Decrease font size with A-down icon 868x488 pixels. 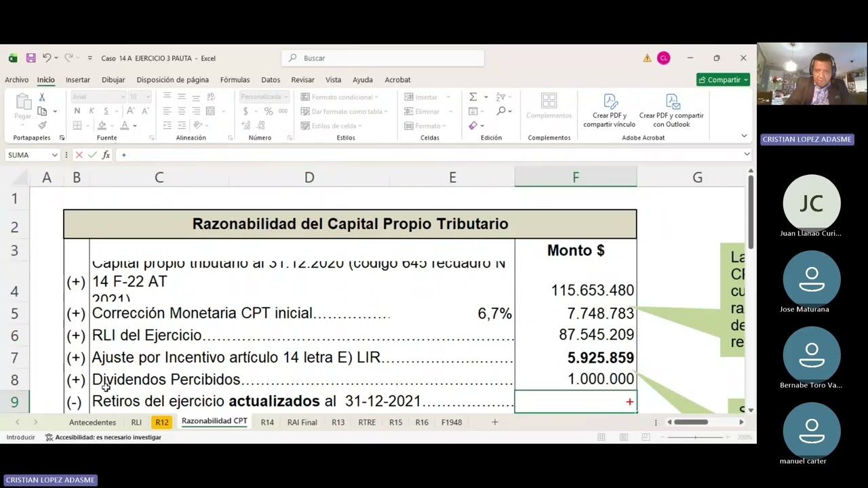pyautogui.click(x=145, y=111)
